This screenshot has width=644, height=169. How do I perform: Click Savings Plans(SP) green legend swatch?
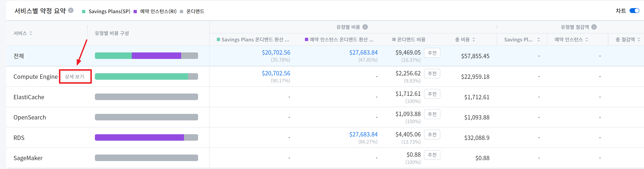click(84, 12)
